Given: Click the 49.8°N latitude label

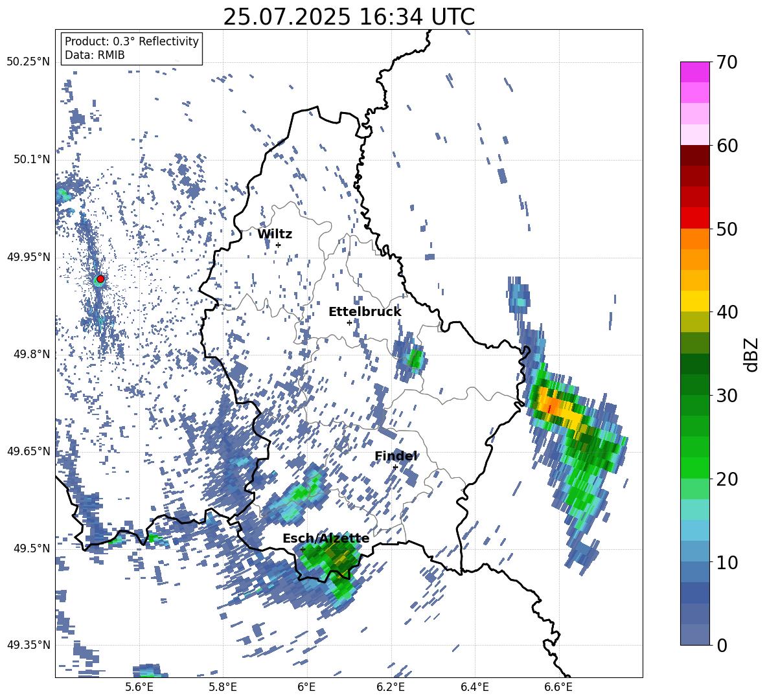Looking at the screenshot, I should click(x=31, y=354).
